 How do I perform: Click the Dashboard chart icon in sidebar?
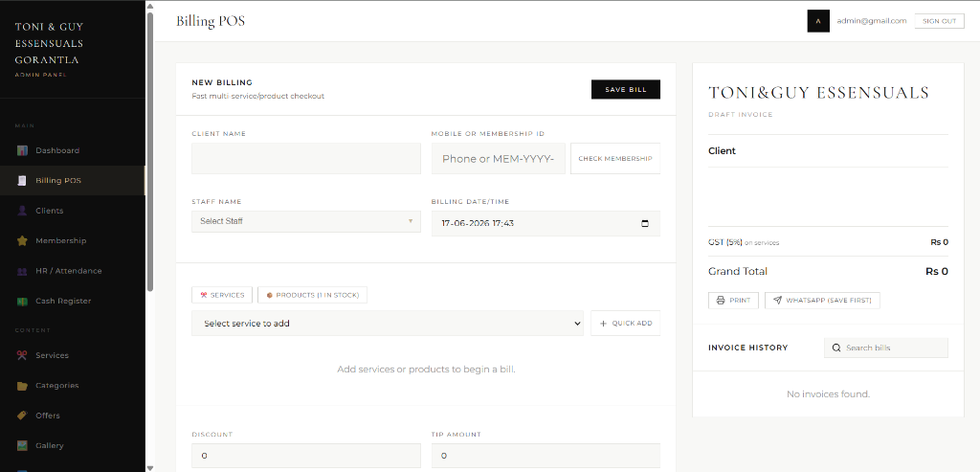(22, 150)
